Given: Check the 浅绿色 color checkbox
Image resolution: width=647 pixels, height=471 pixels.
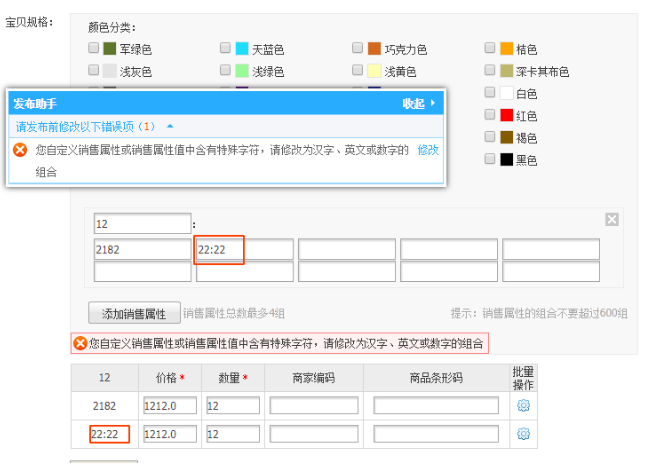Looking at the screenshot, I should (225, 70).
